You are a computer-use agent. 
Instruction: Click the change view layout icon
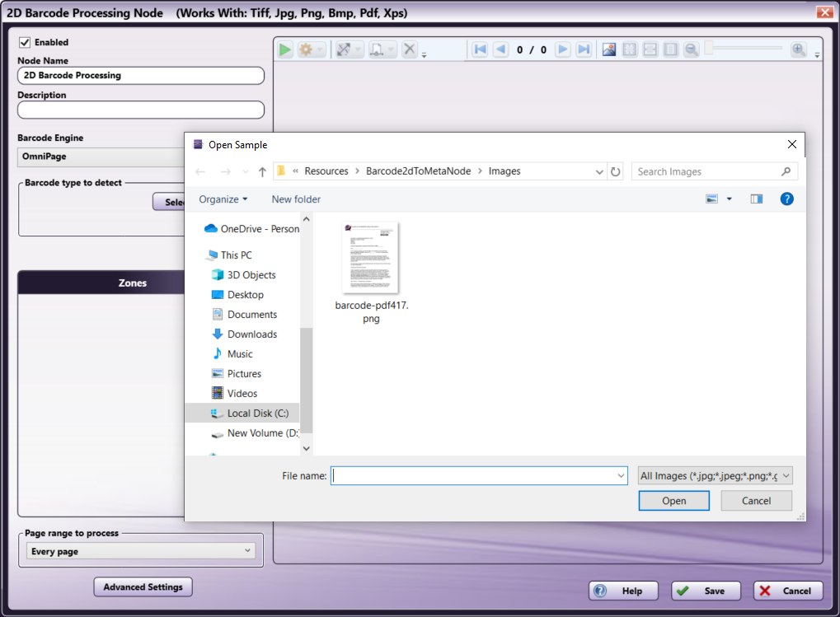pos(711,199)
